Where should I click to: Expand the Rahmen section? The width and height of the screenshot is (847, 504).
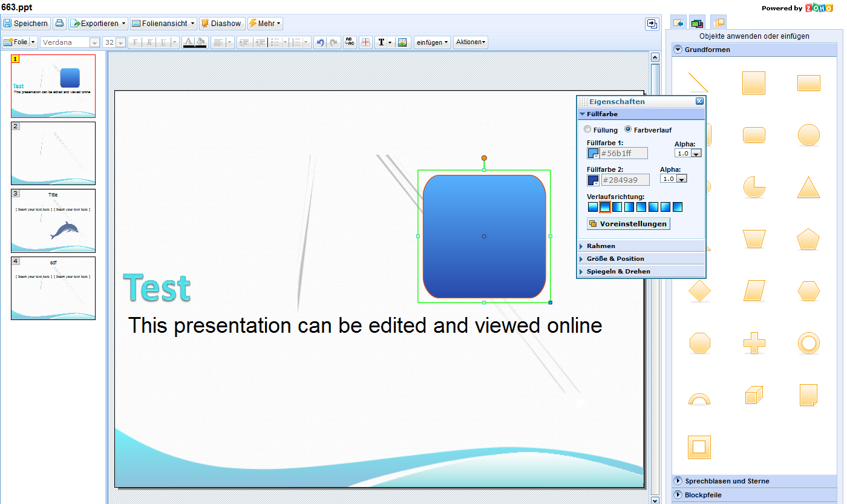[642, 246]
